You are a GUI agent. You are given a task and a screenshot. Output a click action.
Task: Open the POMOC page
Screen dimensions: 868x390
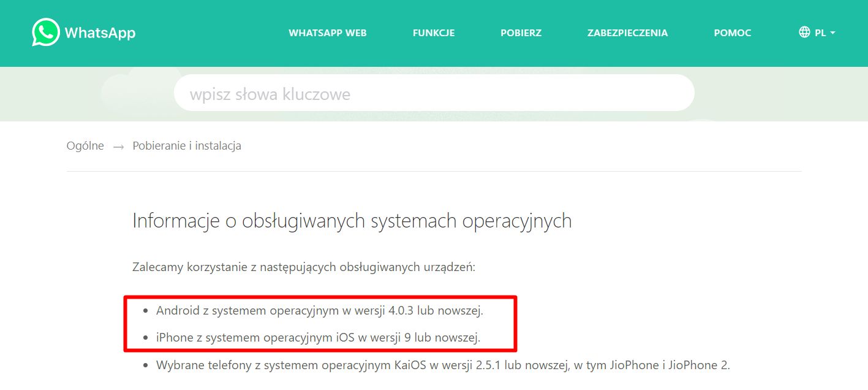click(x=732, y=33)
